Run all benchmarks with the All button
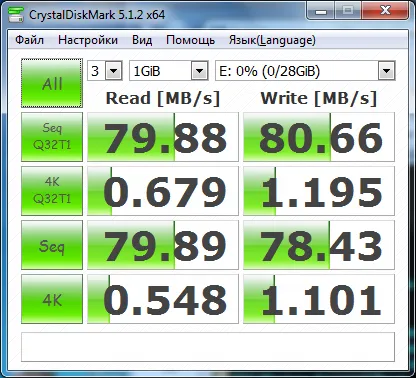 (52, 83)
